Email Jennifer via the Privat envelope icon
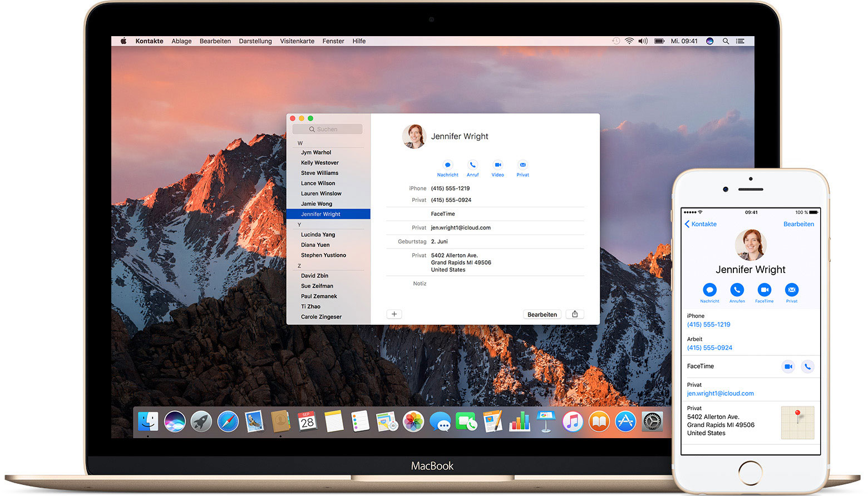 tap(522, 165)
